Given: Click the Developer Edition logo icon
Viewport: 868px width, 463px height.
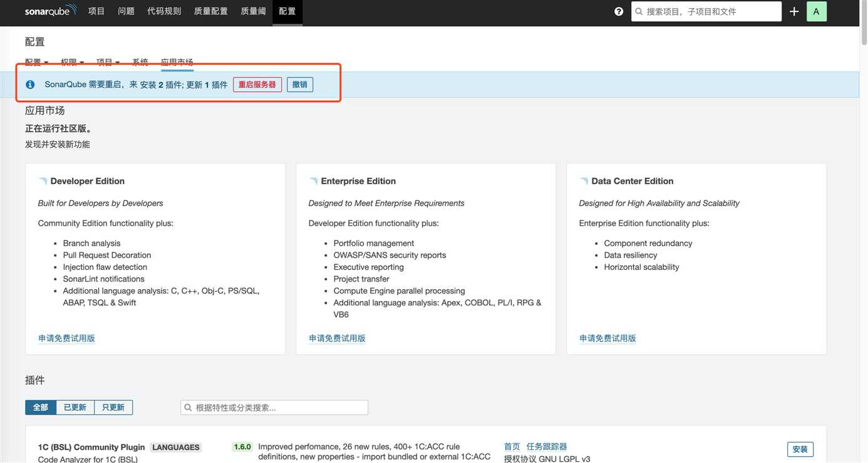Looking at the screenshot, I should coord(43,181).
